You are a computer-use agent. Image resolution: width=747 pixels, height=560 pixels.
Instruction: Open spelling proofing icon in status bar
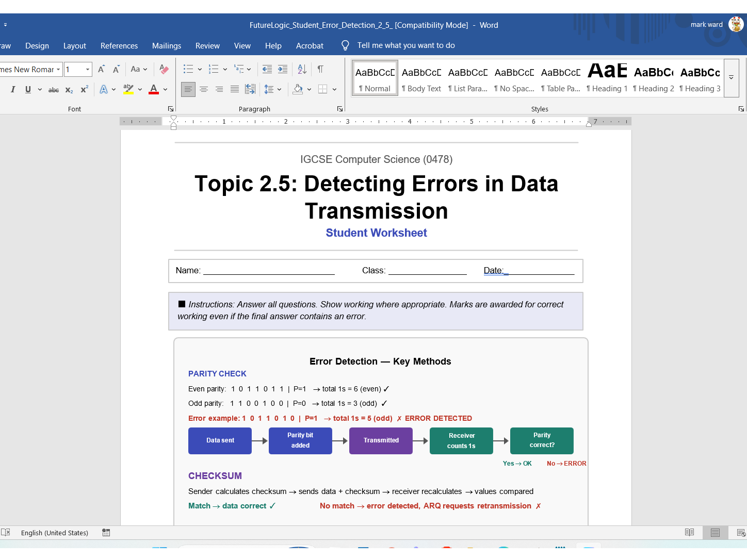(6, 532)
